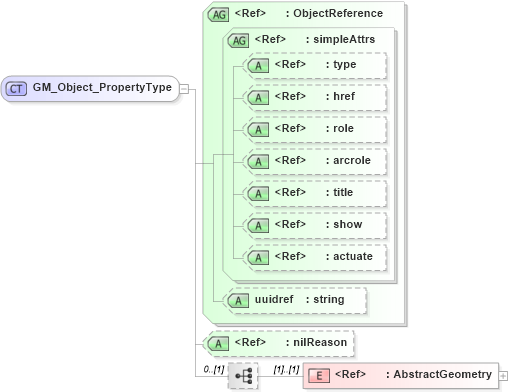Click <Ref> in the ObjectReference row
This screenshot has height=392, width=508.
coord(250,13)
